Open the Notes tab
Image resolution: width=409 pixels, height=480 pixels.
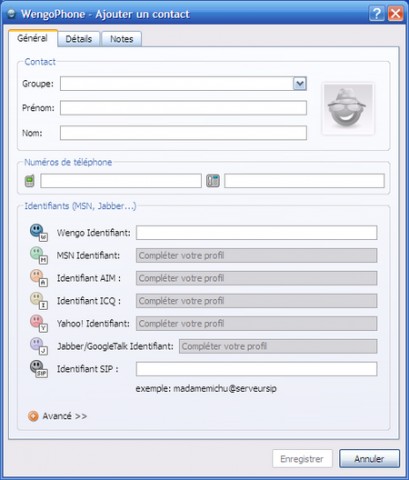(122, 39)
